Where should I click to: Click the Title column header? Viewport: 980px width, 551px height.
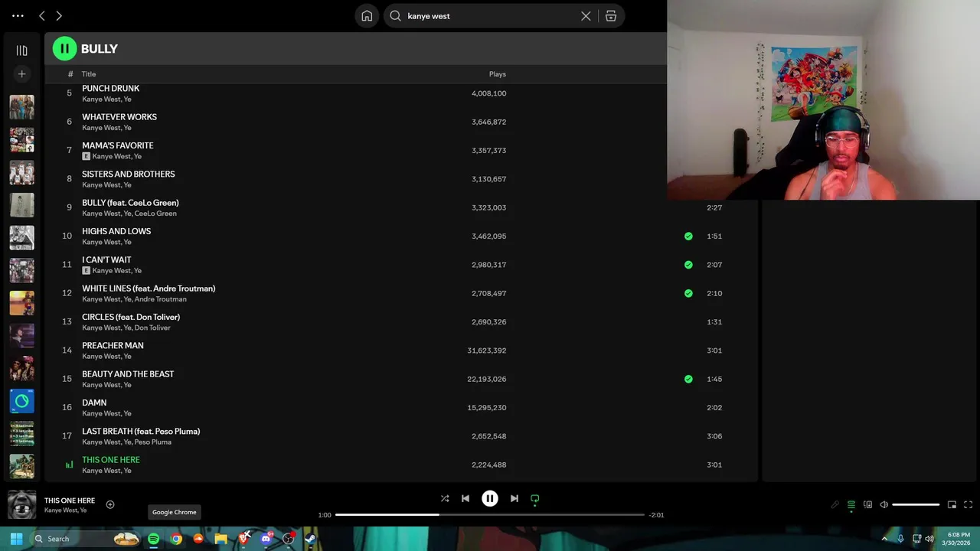pos(89,74)
